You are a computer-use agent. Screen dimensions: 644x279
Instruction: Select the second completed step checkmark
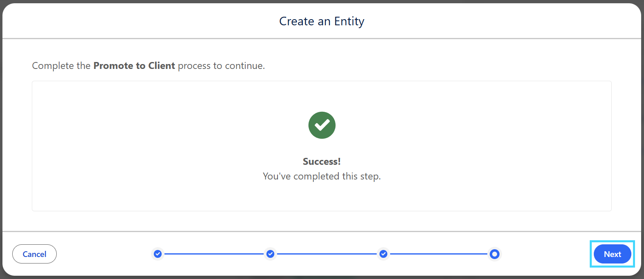(270, 254)
